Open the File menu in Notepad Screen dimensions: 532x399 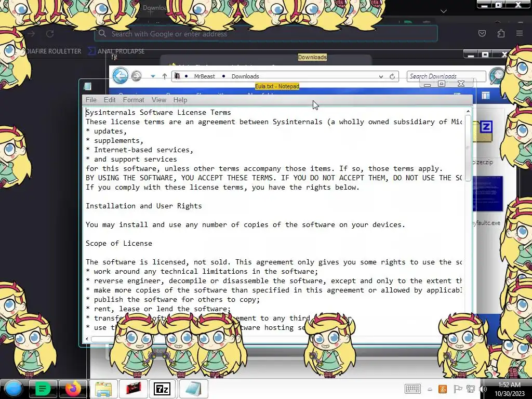pyautogui.click(x=91, y=100)
